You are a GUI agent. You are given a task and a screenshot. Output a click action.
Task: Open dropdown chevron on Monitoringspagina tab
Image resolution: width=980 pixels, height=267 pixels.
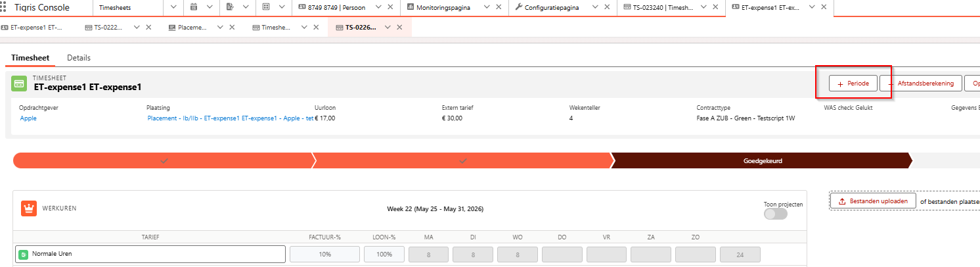487,7
